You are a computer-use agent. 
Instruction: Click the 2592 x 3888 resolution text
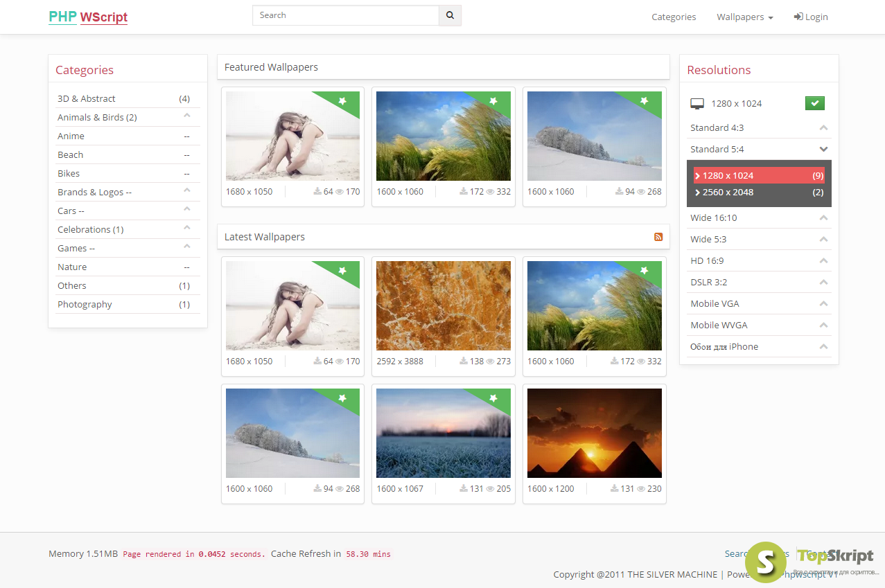pos(400,361)
